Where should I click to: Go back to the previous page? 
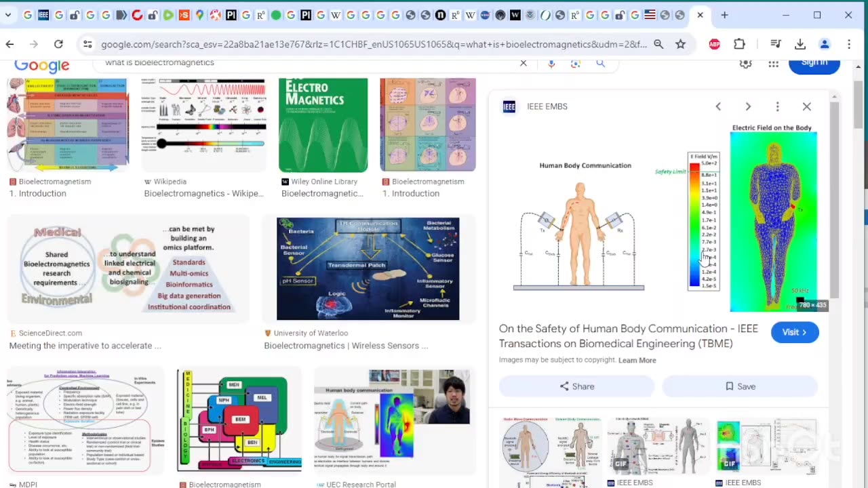pyautogui.click(x=9, y=44)
